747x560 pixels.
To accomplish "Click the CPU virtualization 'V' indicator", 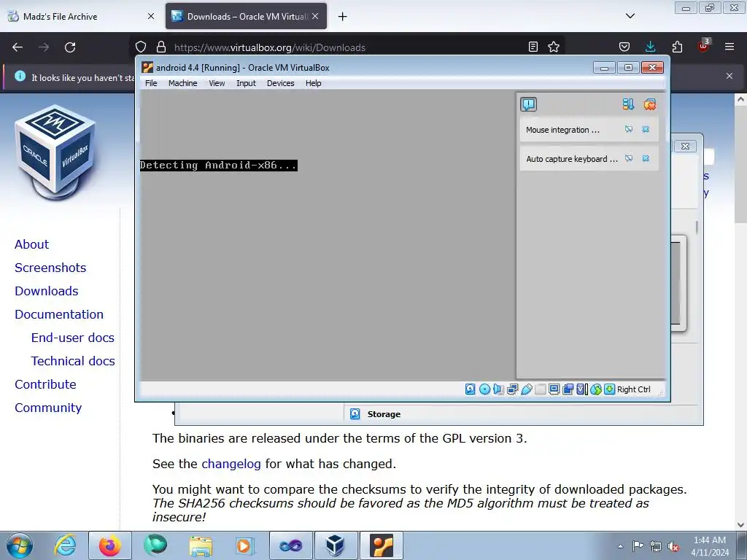I will 581,389.
